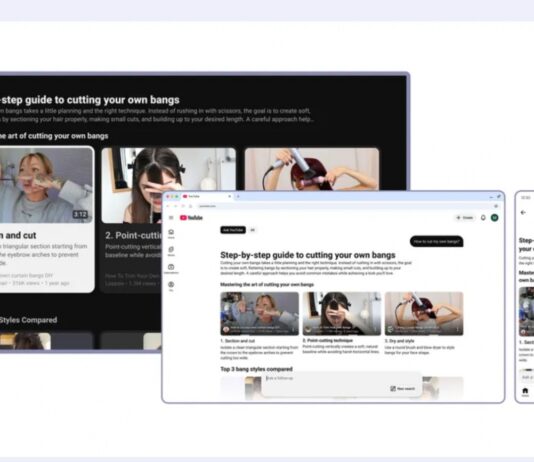Open the notifications bell in the browser window

tap(483, 218)
